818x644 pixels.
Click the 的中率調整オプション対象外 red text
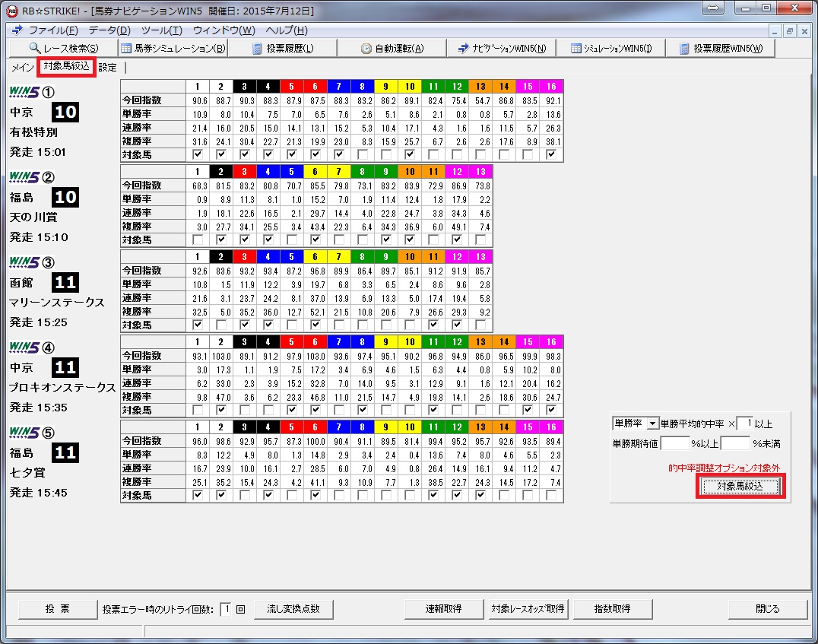[x=724, y=468]
